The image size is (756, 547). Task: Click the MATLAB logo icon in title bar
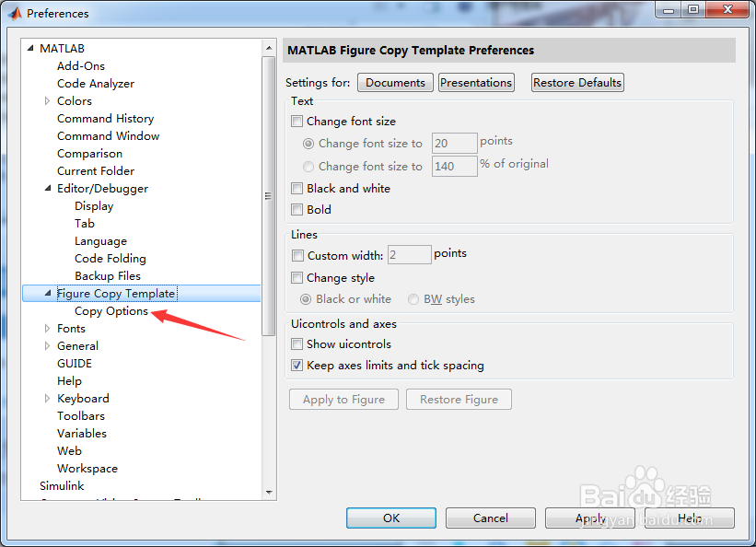15,13
